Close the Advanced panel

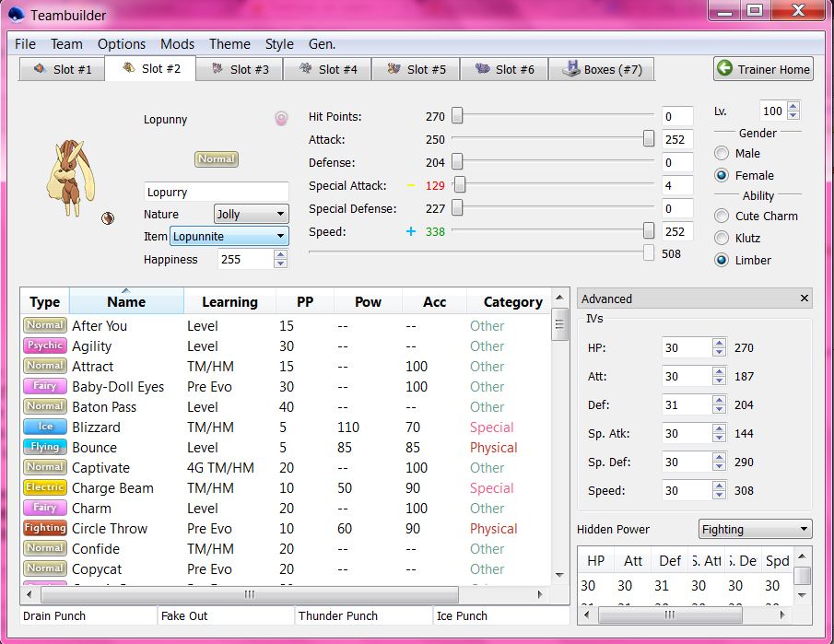[x=805, y=299]
